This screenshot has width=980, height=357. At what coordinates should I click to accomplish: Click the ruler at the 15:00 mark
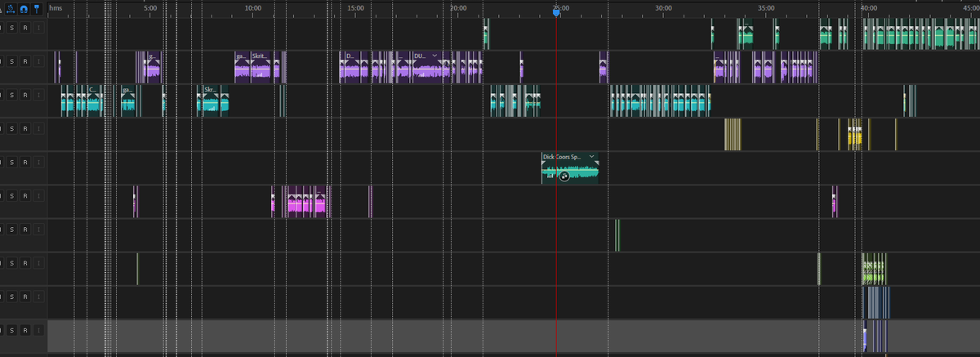point(355,7)
